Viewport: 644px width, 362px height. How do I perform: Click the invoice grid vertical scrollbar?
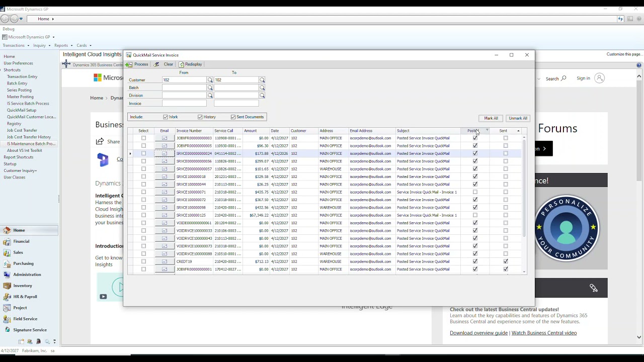pyautogui.click(x=524, y=190)
